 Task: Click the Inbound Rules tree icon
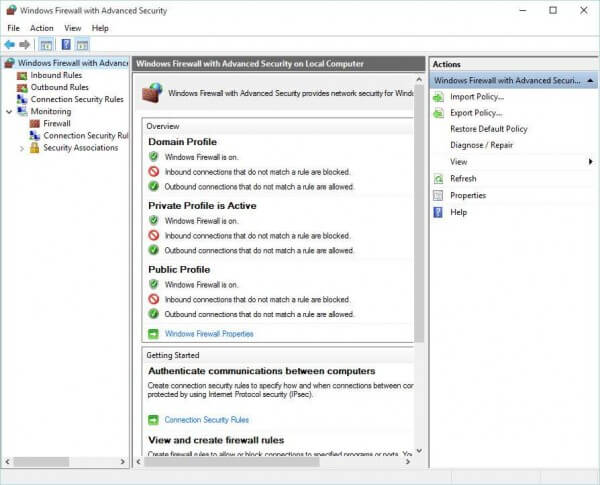click(x=22, y=75)
